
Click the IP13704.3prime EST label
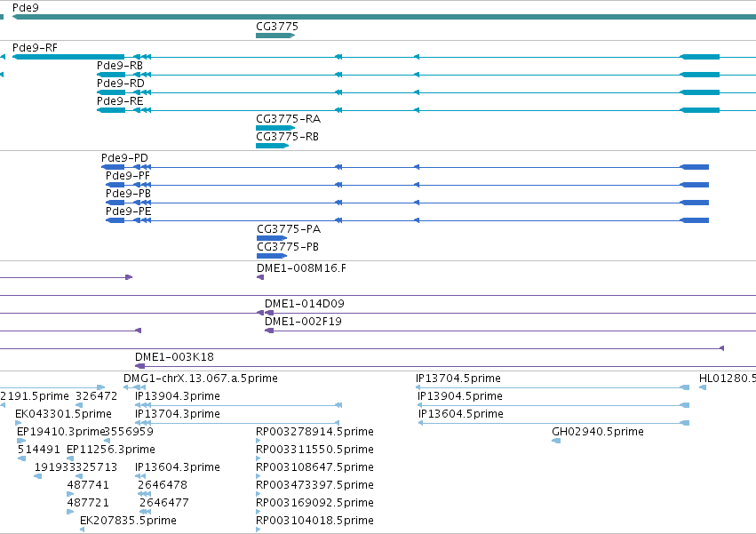click(178, 414)
